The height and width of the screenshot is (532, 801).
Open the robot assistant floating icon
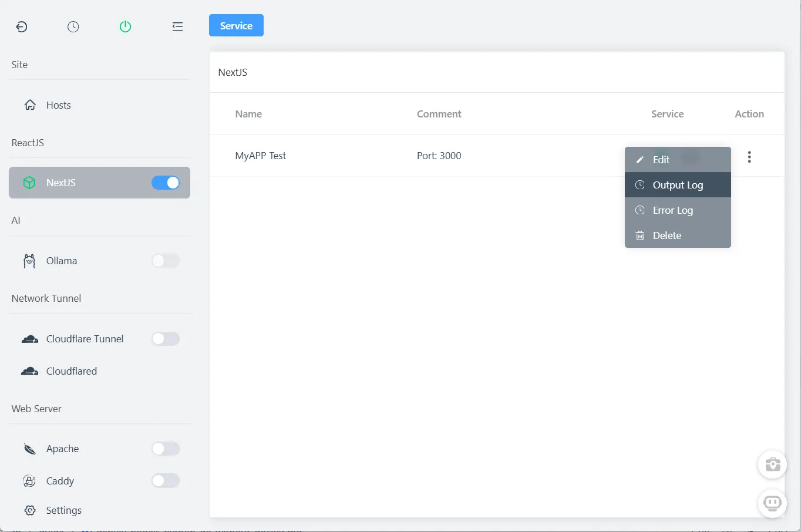tap(772, 503)
